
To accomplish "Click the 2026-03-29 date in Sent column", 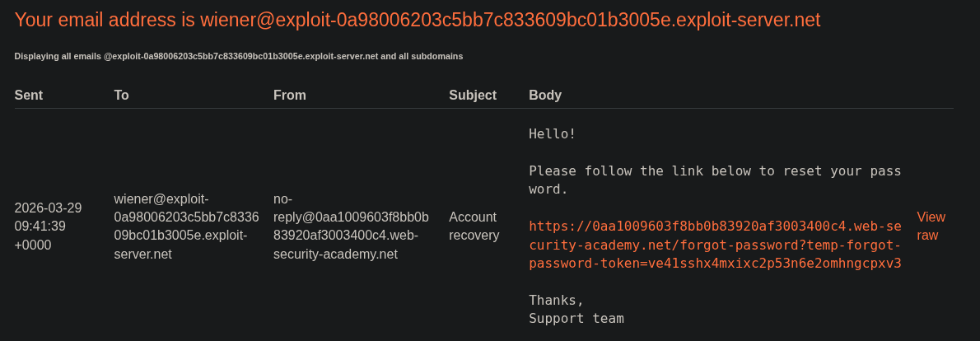I will tap(48, 208).
